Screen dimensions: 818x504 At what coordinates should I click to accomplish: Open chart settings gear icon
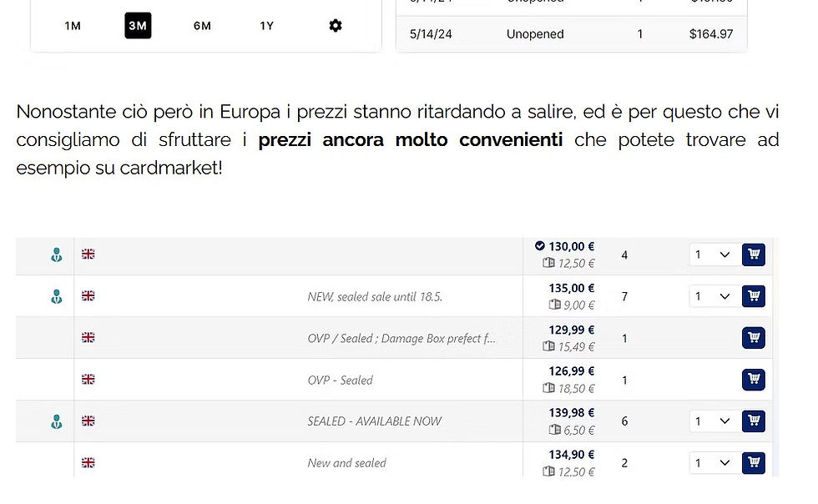pos(335,26)
